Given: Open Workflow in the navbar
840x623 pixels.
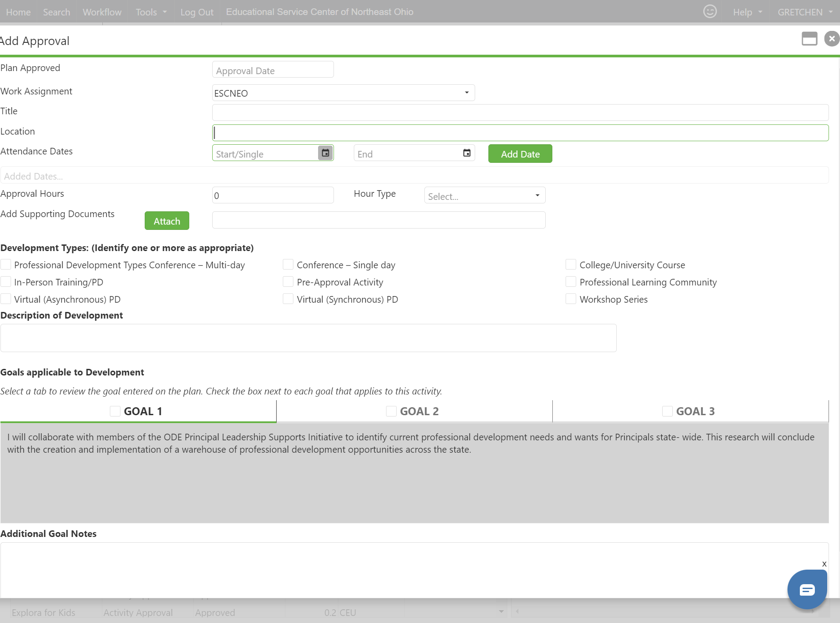Looking at the screenshot, I should click(x=102, y=12).
